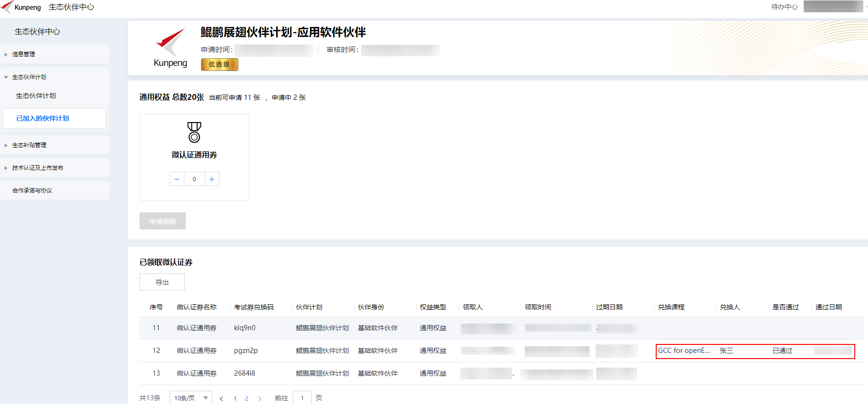This screenshot has height=404, width=868.
Task: Click redeemer name 张三
Action: tap(727, 351)
